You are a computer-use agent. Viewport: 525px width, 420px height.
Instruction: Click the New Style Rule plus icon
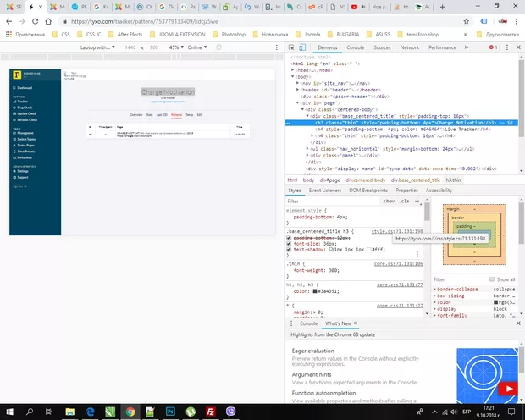[417, 202]
